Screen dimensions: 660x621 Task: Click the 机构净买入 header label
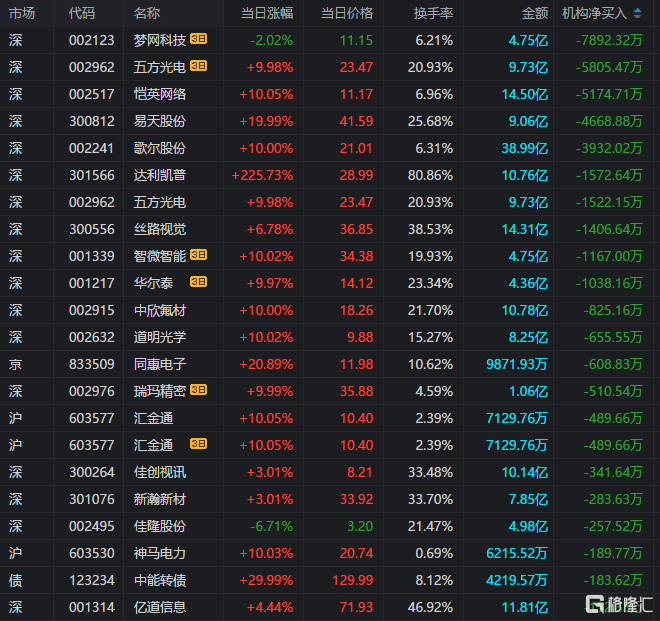tap(594, 13)
